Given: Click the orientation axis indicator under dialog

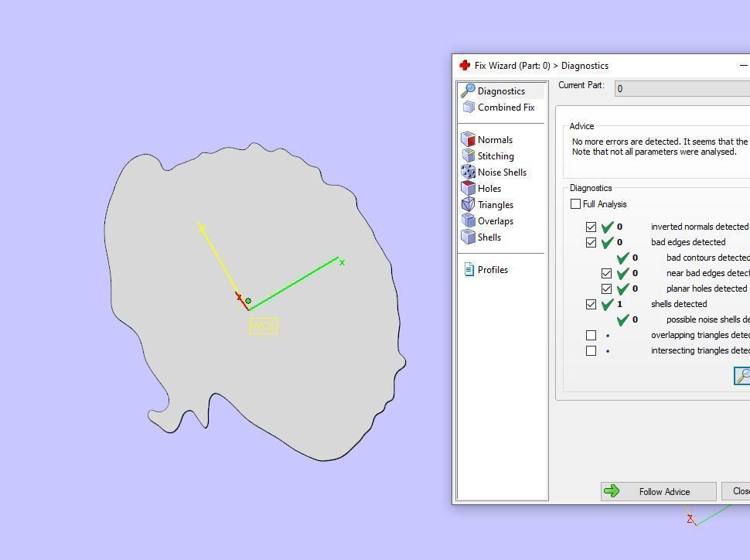Looking at the screenshot, I should pos(708,516).
